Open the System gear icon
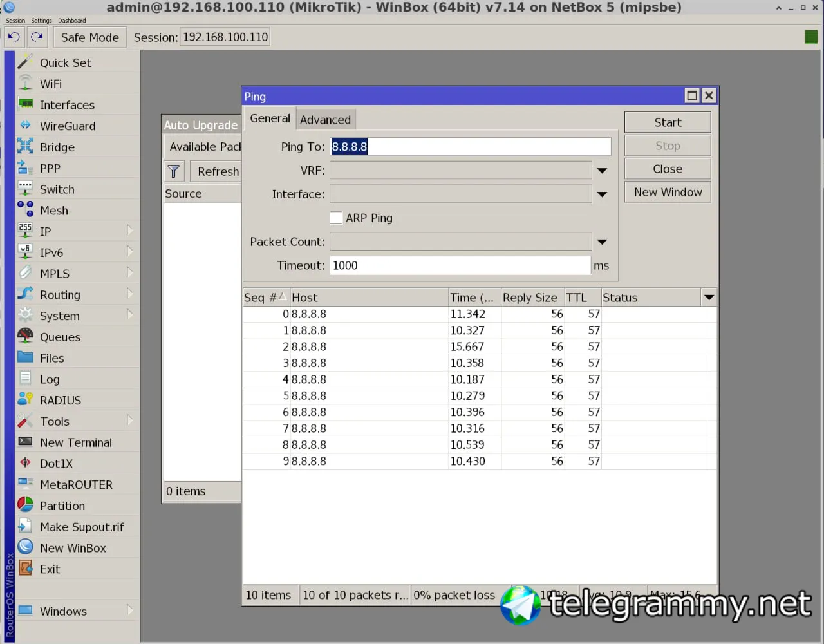824x644 pixels. point(25,316)
